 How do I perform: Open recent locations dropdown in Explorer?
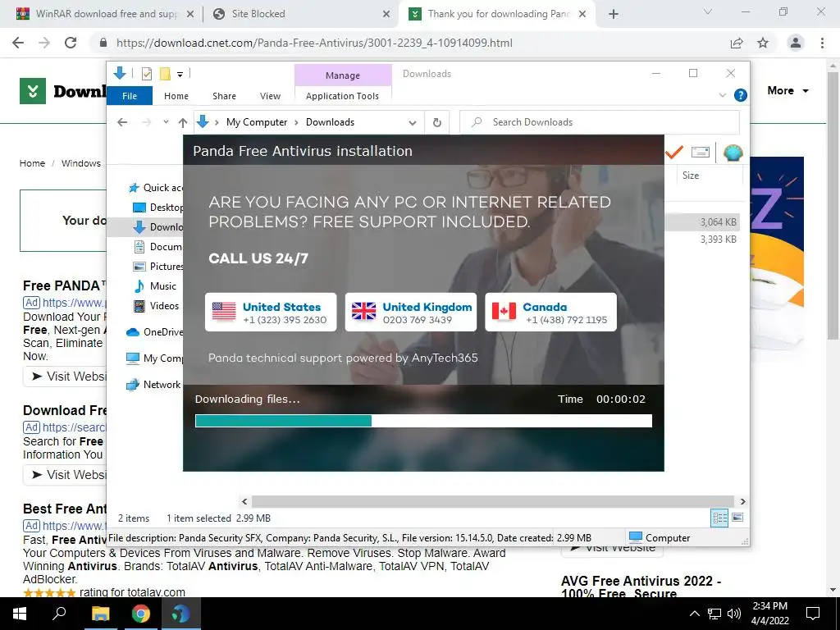click(x=166, y=122)
